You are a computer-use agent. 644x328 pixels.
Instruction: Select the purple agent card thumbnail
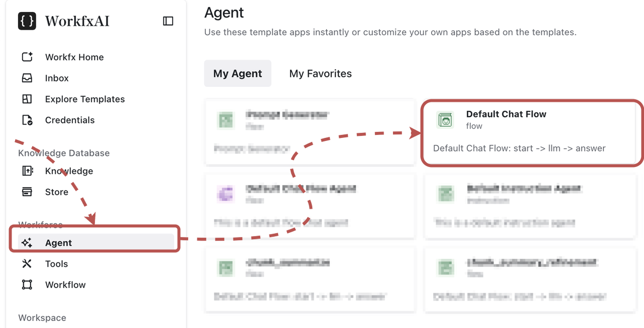click(x=225, y=194)
